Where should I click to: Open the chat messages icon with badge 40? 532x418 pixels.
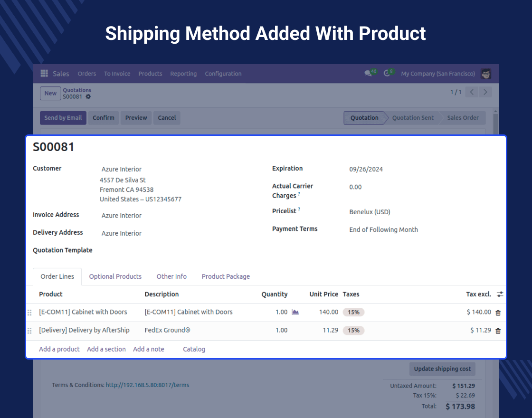370,73
